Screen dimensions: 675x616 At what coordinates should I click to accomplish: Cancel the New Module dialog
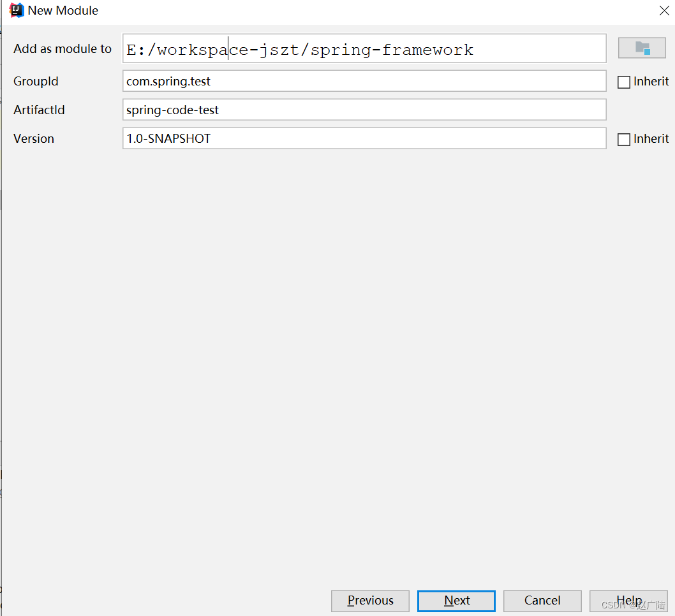(x=542, y=601)
